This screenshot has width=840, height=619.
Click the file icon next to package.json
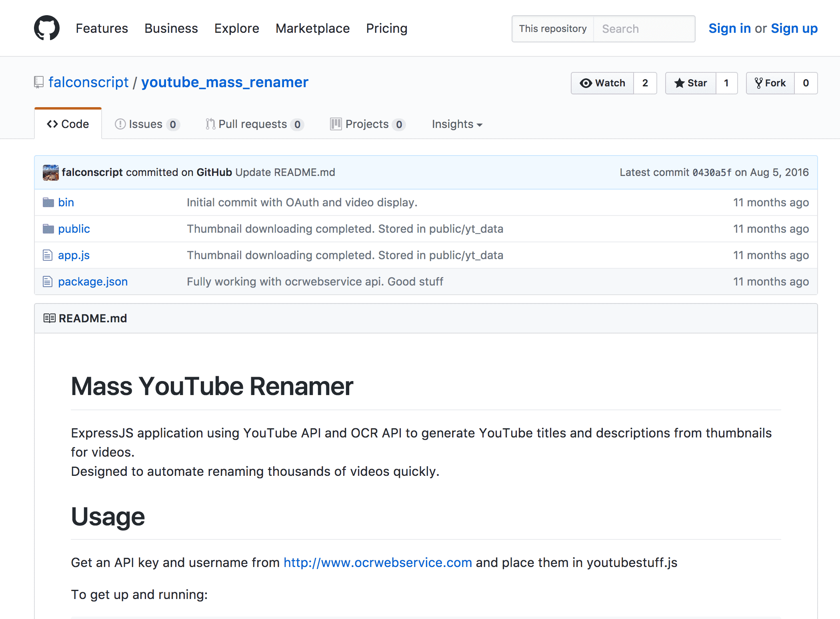click(48, 282)
